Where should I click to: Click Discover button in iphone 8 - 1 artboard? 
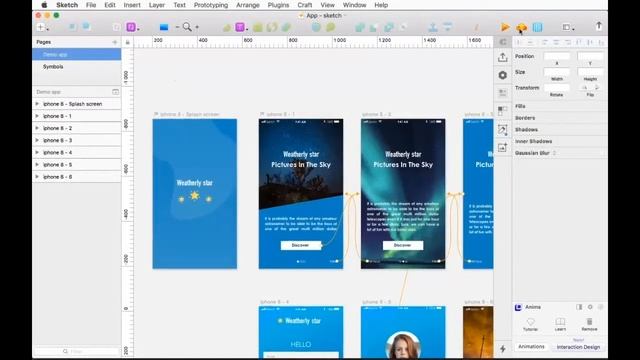click(301, 245)
